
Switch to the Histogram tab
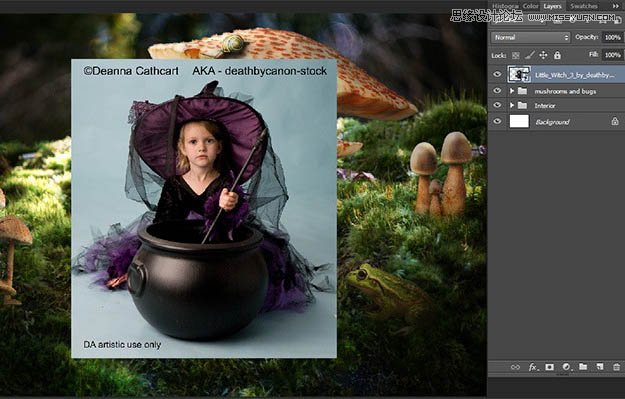point(505,6)
